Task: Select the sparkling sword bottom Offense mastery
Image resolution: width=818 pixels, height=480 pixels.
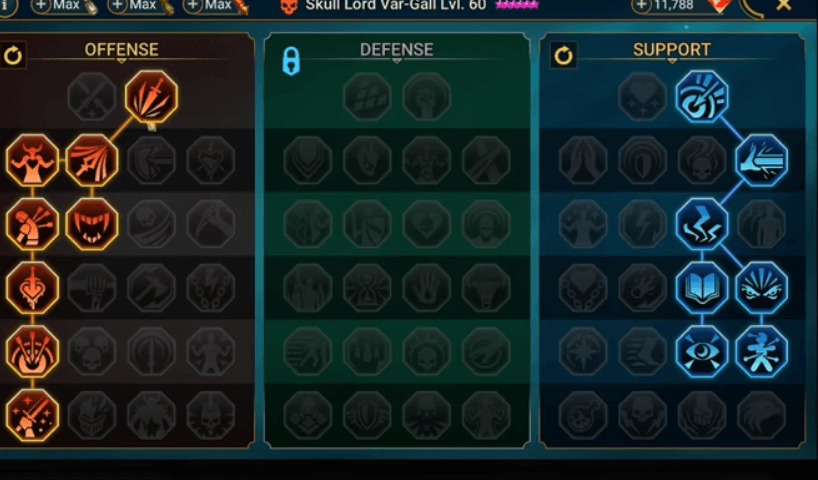Action: point(32,415)
